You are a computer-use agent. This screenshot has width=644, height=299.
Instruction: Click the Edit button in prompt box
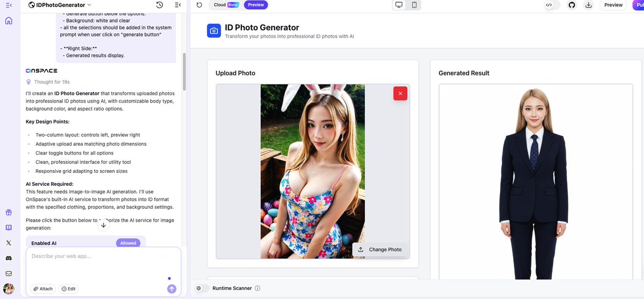pos(69,289)
